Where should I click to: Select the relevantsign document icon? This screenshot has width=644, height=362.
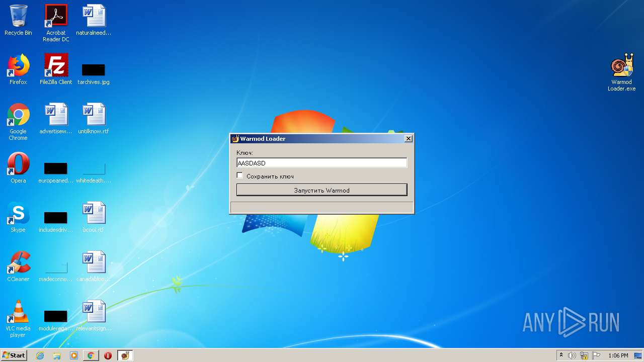[x=94, y=316]
